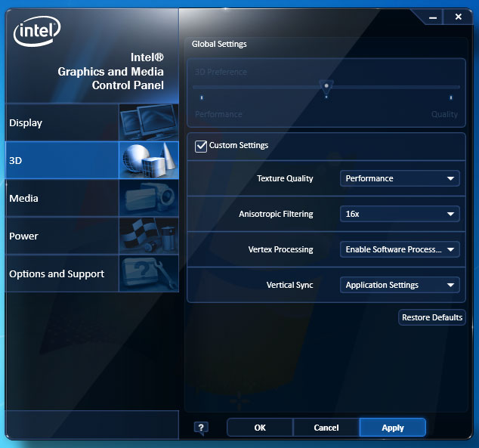
Task: Click the Display monitors icon
Action: point(148,122)
